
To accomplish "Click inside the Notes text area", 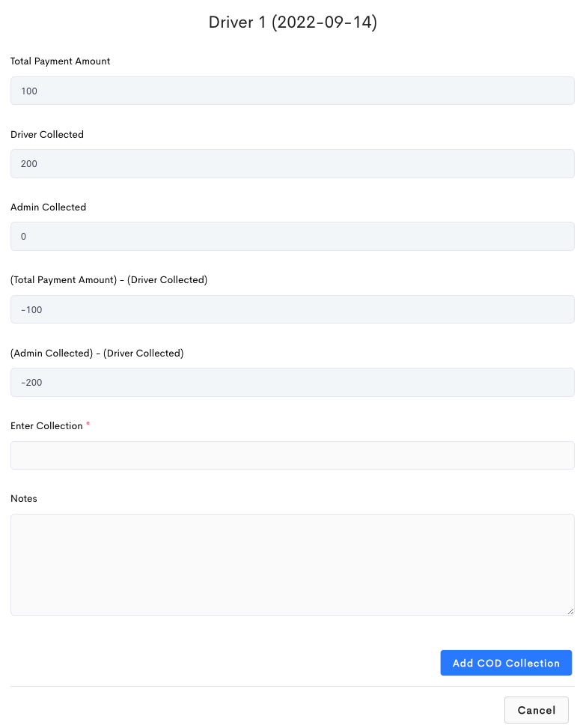I will click(x=293, y=565).
